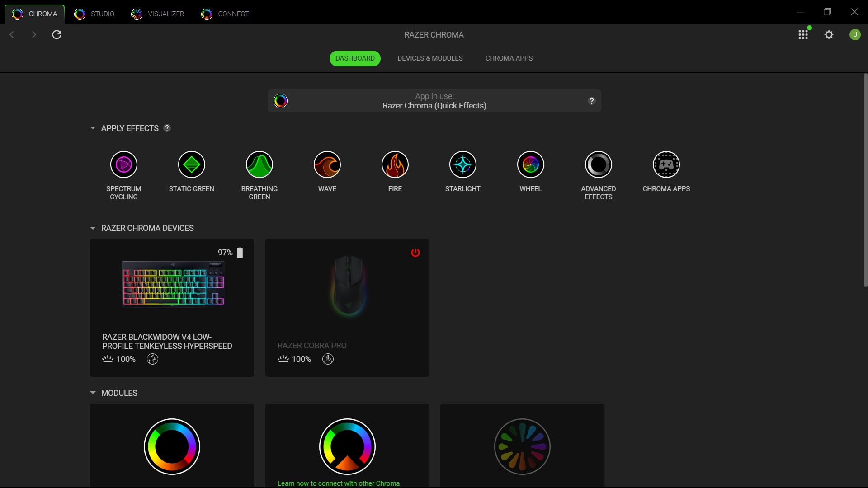This screenshot has width=868, height=488.
Task: Open the user profile avatar J
Action: point(855,35)
